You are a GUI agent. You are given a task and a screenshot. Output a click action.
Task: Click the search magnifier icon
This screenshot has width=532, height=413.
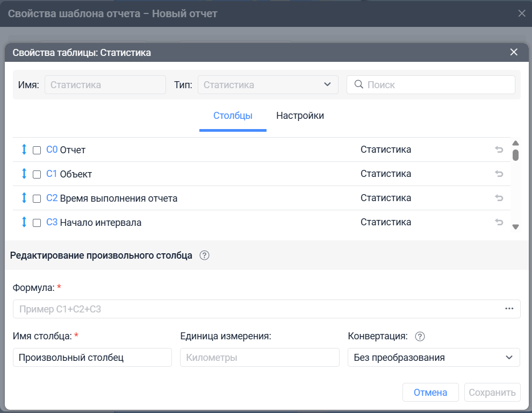(x=359, y=84)
